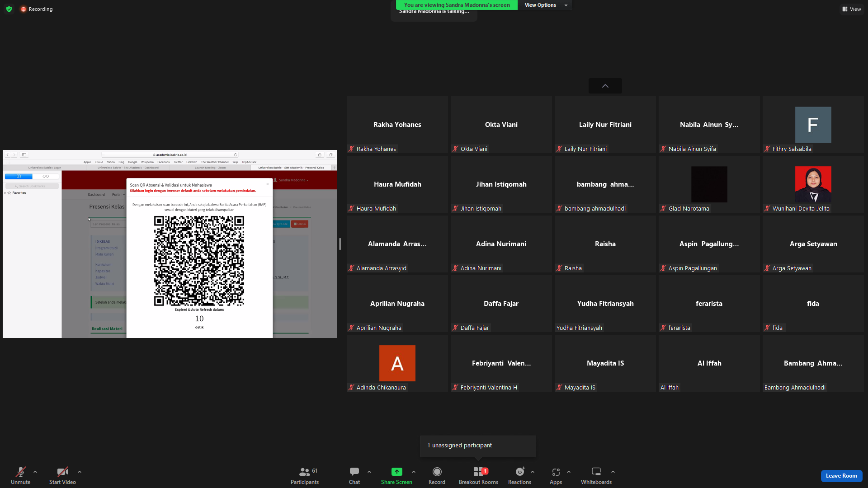Screen dimensions: 868x488
Task: Click Arga Setyawan muted mic icon
Action: 767,268
